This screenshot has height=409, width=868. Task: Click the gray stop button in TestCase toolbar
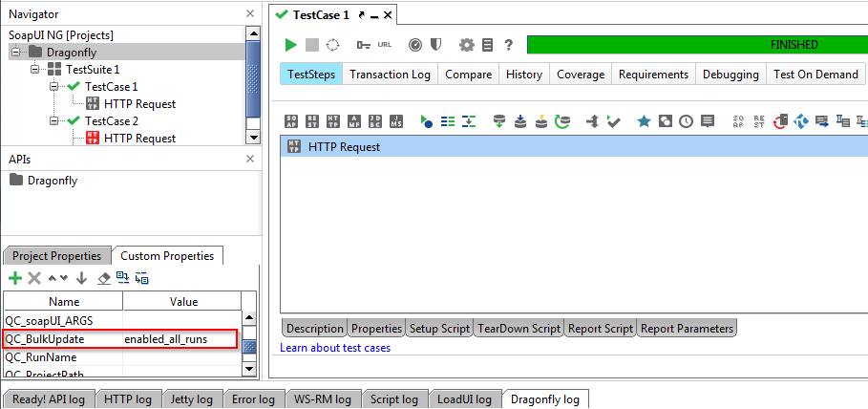(312, 45)
